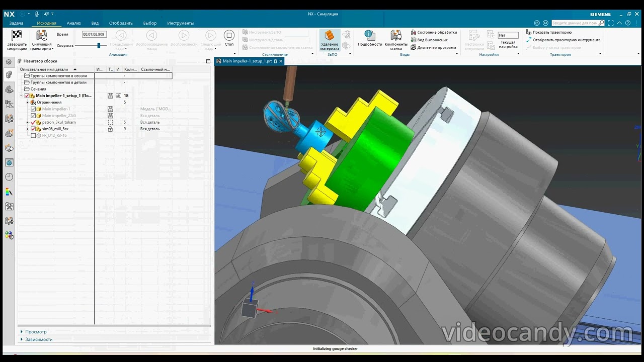Toggle checkbox for sim06_mill_5ax
644x362 pixels.
[33, 129]
